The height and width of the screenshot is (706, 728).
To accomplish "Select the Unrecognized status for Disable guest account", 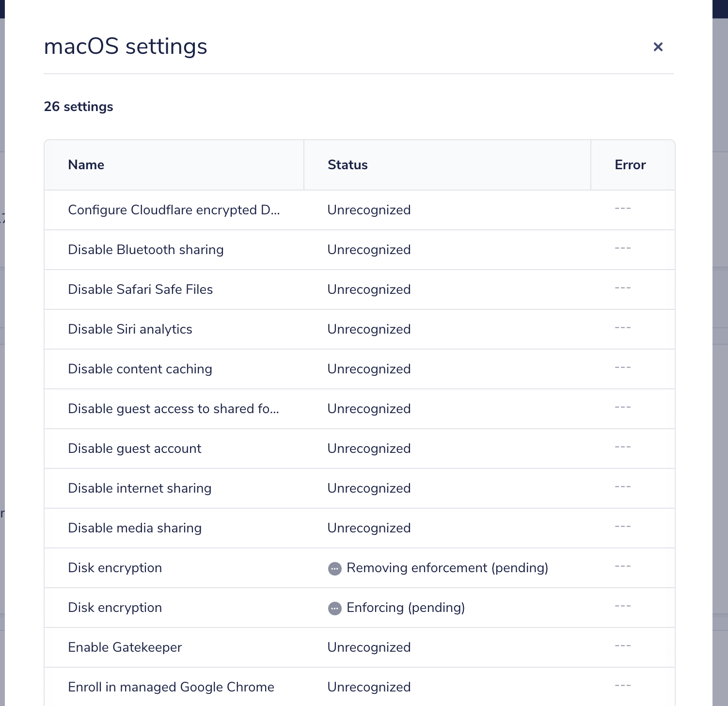I will tap(369, 449).
